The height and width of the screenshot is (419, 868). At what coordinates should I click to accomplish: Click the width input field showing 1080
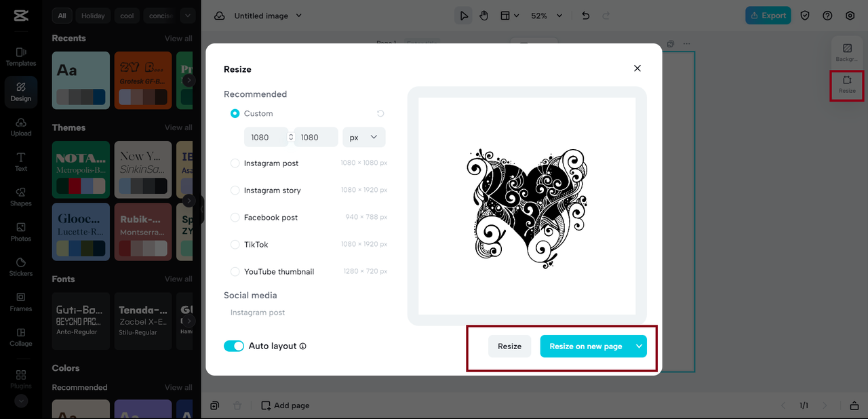click(266, 137)
